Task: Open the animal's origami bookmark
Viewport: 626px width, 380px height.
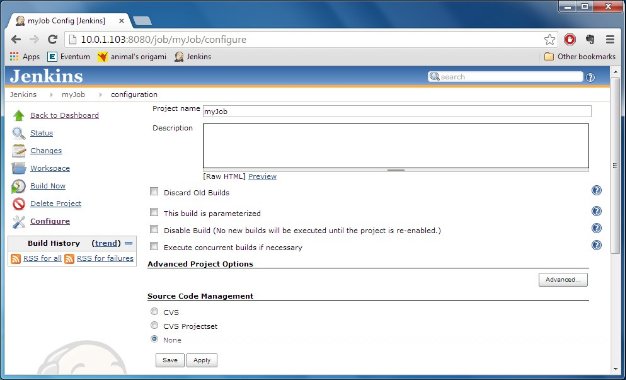Action: (132, 57)
